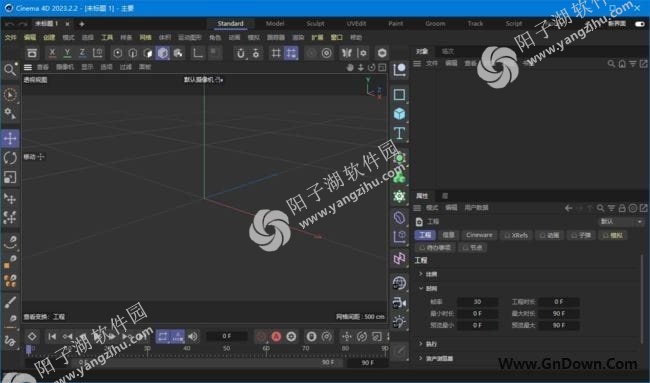Switch to the Model layout tab

pyautogui.click(x=275, y=24)
